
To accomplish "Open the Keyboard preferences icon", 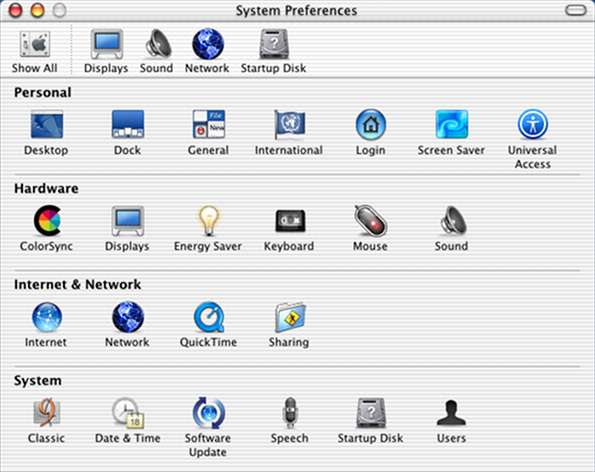I will [x=290, y=220].
